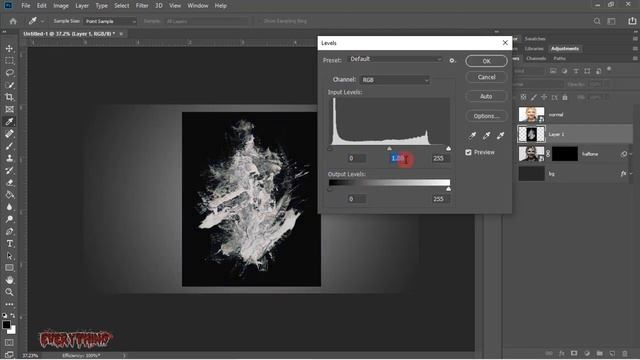
Task: Select the Pen tool
Action: [x=9, y=231]
